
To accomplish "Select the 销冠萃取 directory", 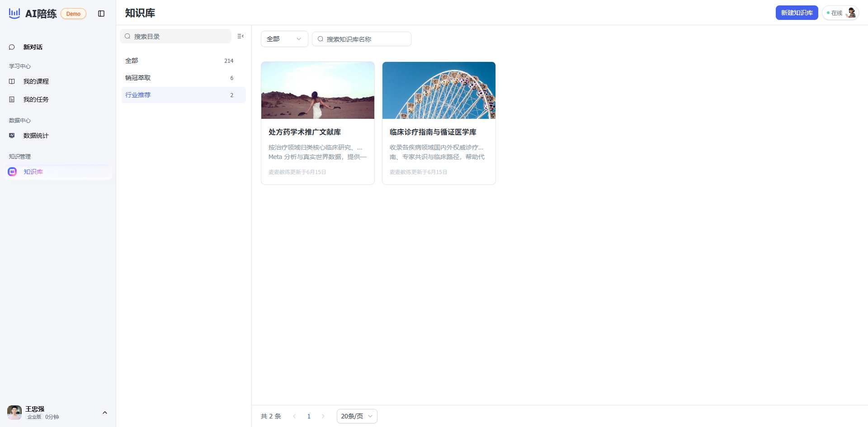I will pos(184,78).
